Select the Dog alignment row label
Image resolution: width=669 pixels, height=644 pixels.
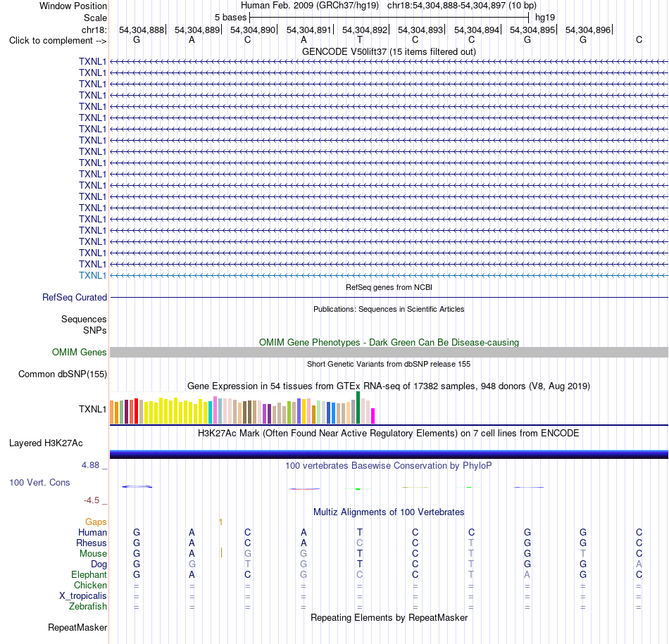click(x=99, y=564)
